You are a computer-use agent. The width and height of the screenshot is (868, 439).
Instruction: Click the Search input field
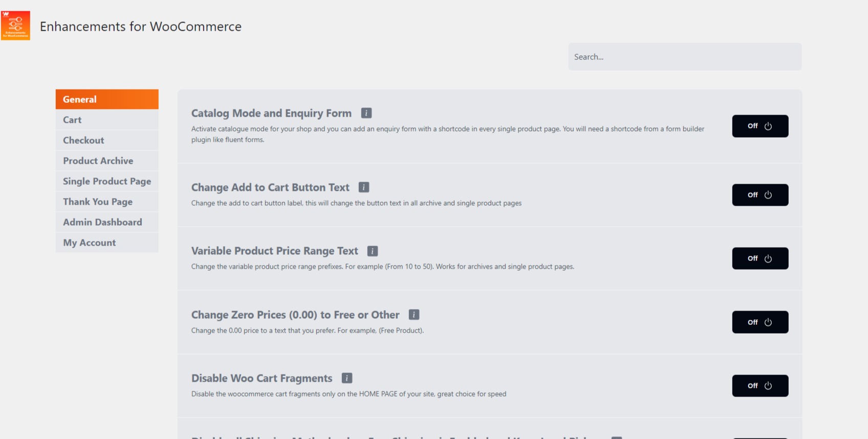(x=684, y=57)
